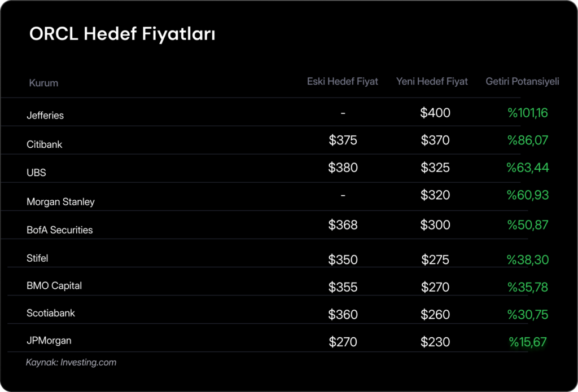Click Jefferies' new target price $400
Screen dimensions: 578x392
(x=435, y=113)
